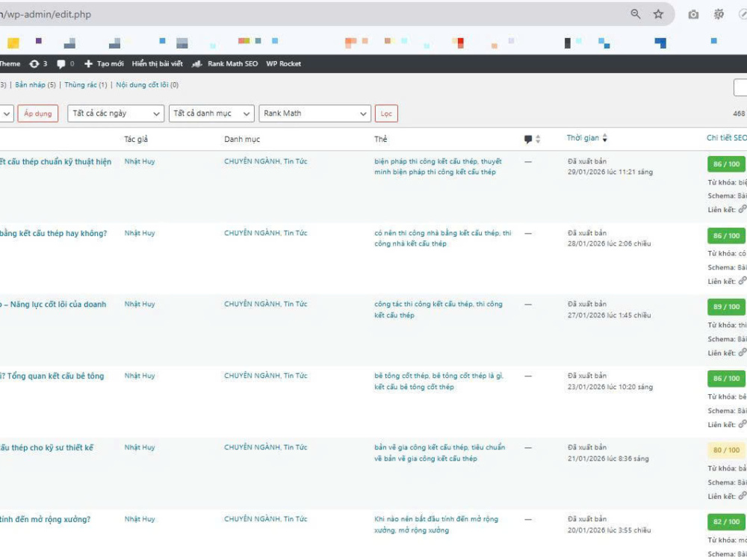Open the extensions puzzle icon

[719, 14]
